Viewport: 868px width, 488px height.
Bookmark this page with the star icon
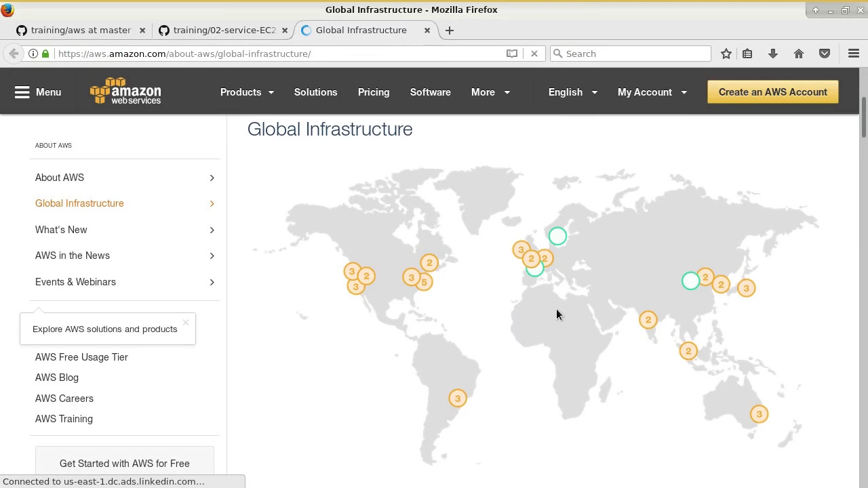click(x=726, y=54)
